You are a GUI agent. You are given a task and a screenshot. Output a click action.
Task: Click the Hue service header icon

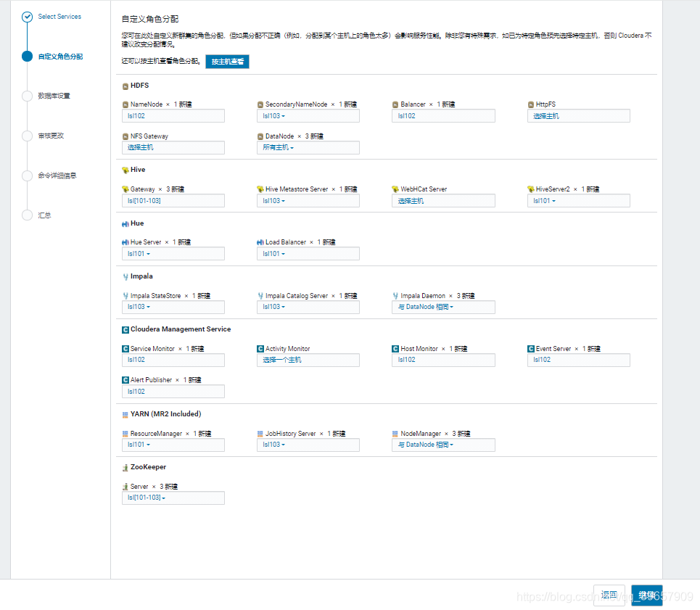(125, 224)
